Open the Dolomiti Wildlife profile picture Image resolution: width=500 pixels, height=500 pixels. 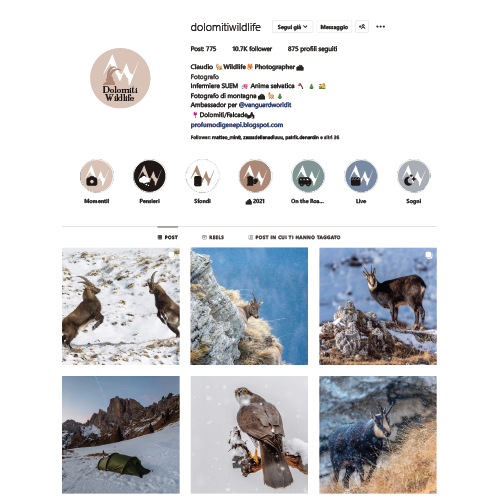pyautogui.click(x=120, y=78)
